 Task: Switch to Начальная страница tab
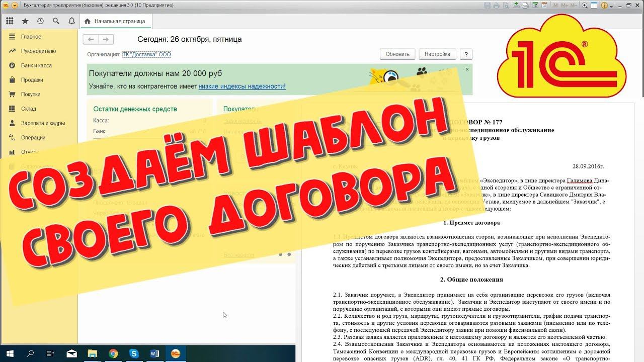(115, 21)
